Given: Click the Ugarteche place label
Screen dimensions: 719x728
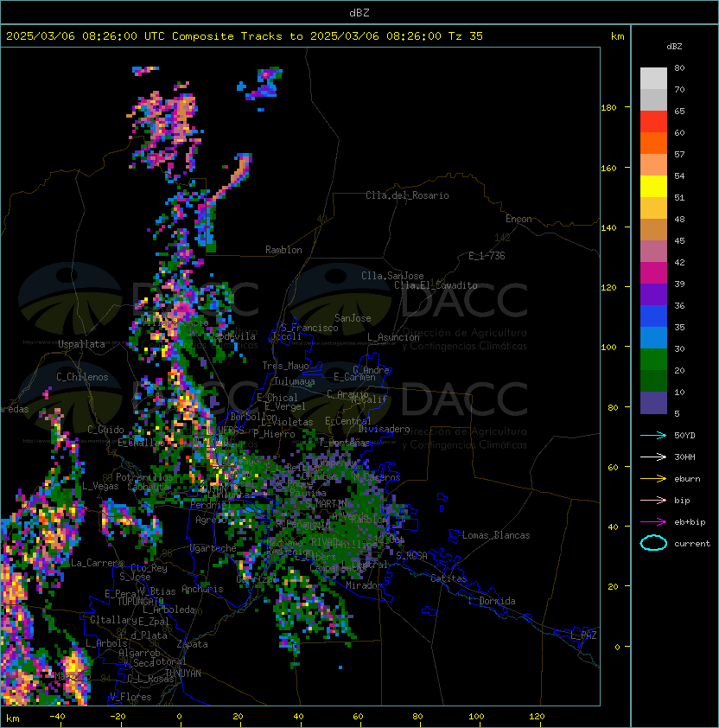Looking at the screenshot, I should click(x=213, y=548).
